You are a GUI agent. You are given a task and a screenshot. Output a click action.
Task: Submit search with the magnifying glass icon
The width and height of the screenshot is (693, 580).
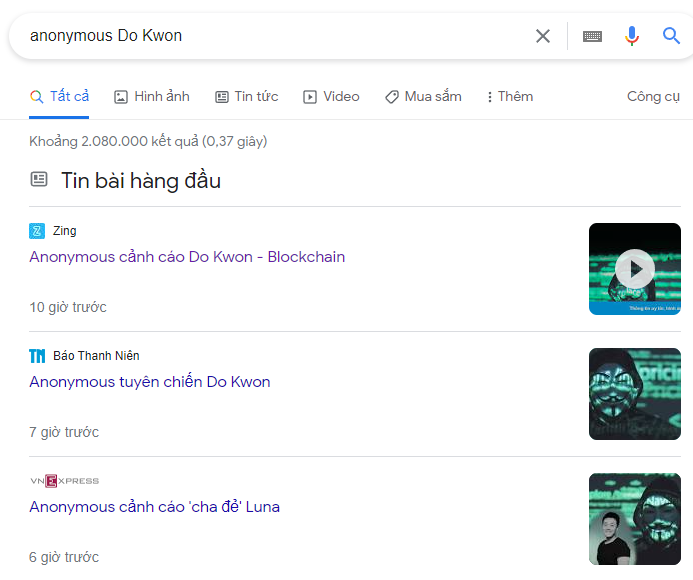point(671,35)
